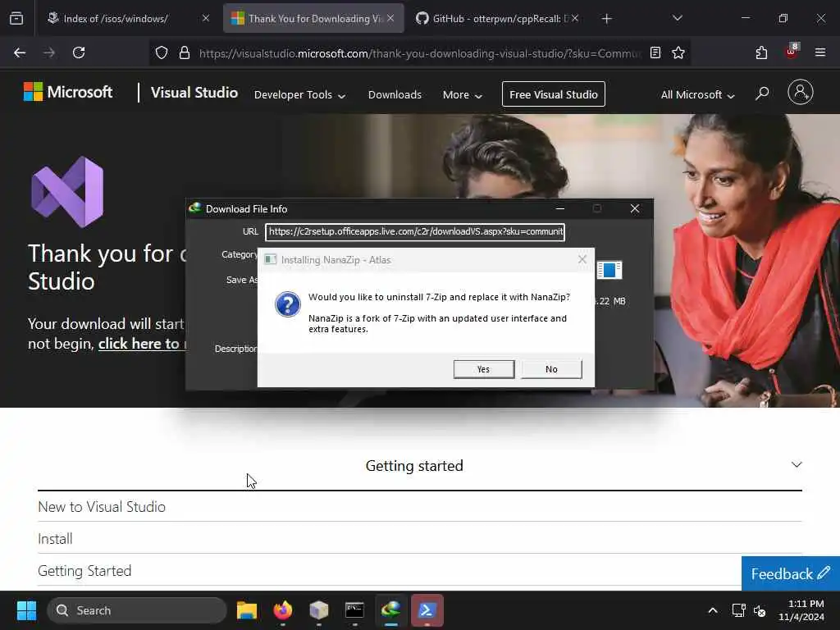Click the tracking protection shield icon

click(x=162, y=52)
